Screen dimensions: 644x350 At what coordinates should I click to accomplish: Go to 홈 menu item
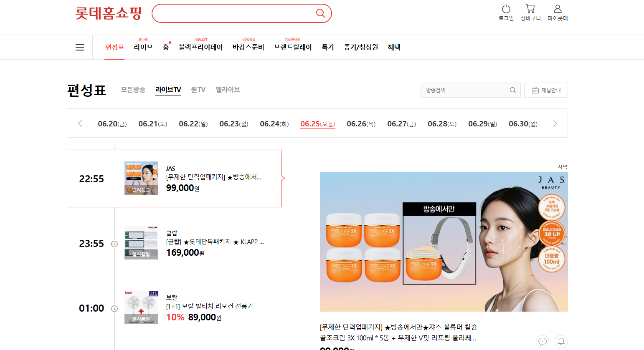(166, 47)
